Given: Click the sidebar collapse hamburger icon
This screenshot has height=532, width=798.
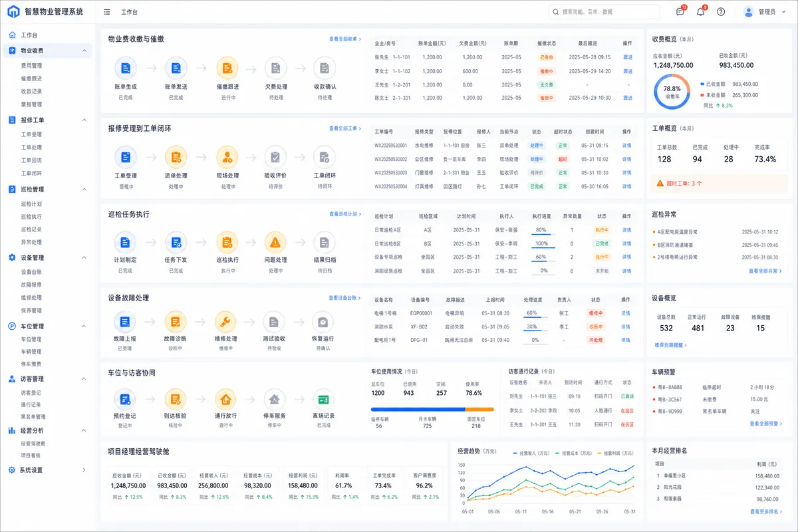Looking at the screenshot, I should tap(107, 12).
